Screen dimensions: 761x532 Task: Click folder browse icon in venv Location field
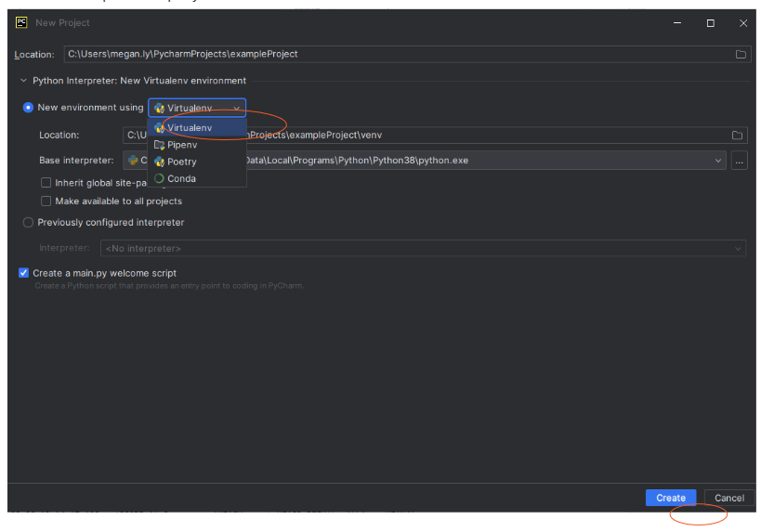(x=737, y=136)
